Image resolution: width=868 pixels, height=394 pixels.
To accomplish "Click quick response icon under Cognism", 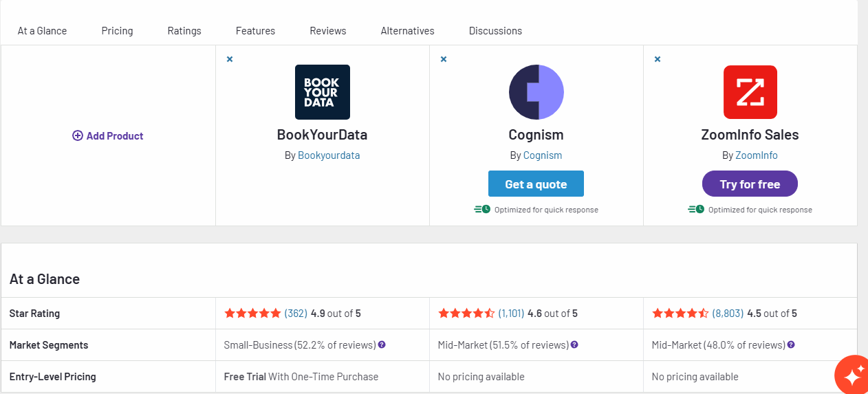I will pos(482,209).
